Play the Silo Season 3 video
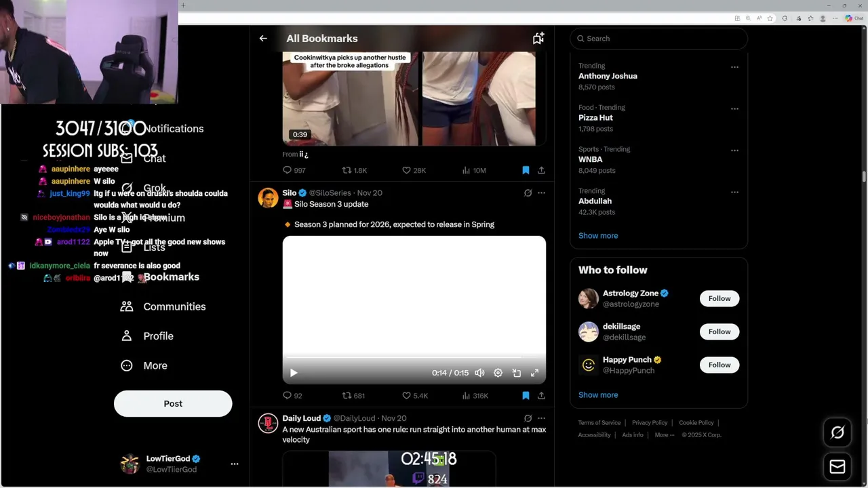The height and width of the screenshot is (488, 868). [294, 373]
